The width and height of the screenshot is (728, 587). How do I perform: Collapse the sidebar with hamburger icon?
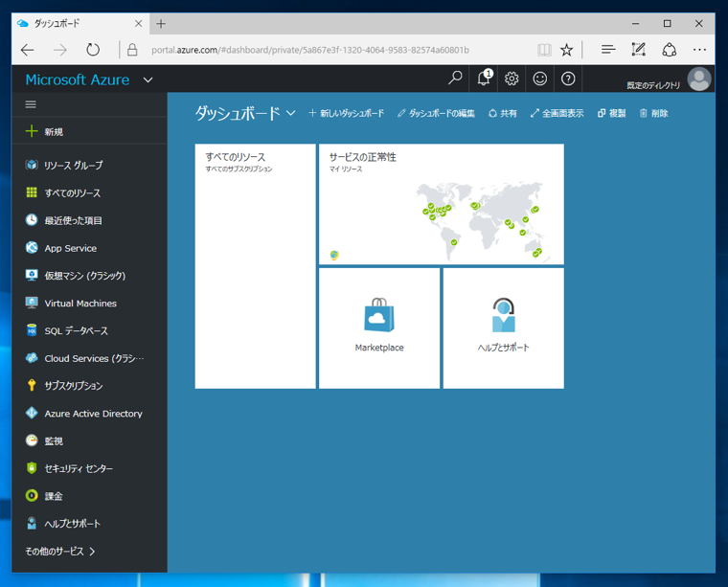pyautogui.click(x=31, y=104)
